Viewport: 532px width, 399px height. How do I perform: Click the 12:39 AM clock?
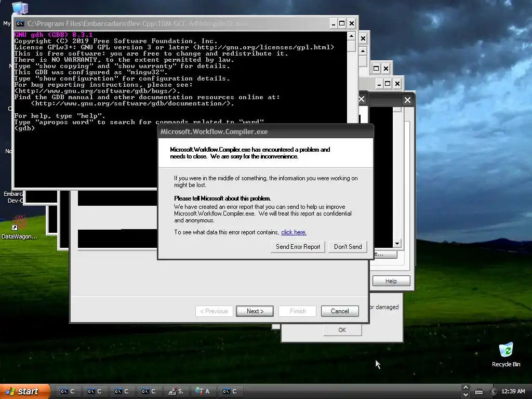[x=513, y=392]
